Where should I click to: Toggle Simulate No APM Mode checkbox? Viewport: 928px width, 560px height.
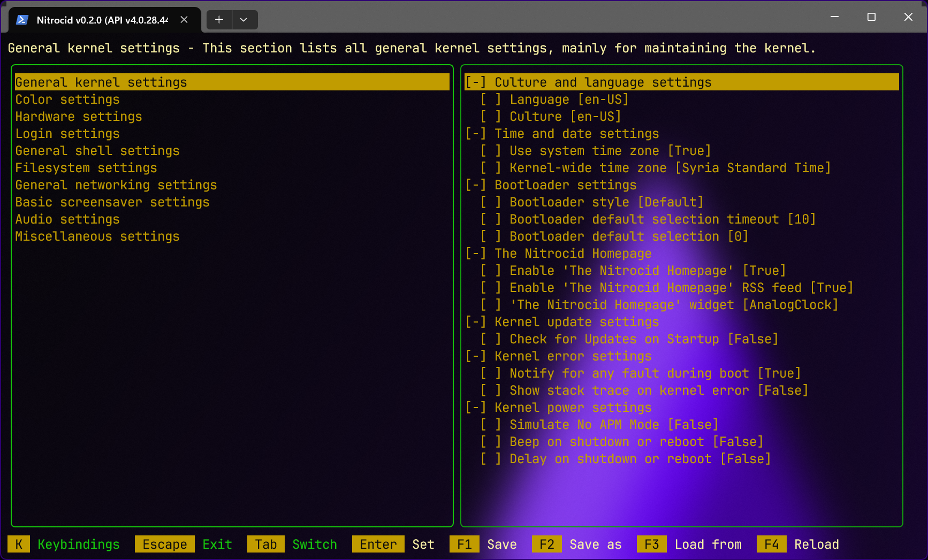[x=491, y=425]
